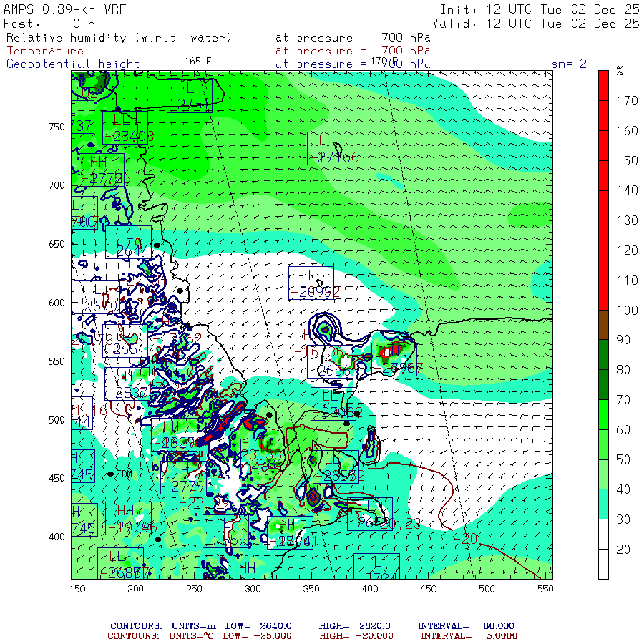Click the red 'UNITS=°C' temperature legend text
644x644 pixels.
tap(191, 636)
